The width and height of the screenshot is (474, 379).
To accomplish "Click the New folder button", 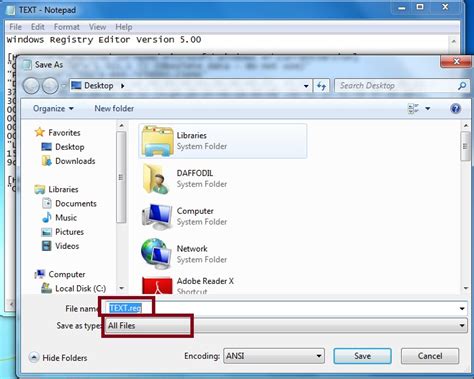I will click(x=114, y=109).
